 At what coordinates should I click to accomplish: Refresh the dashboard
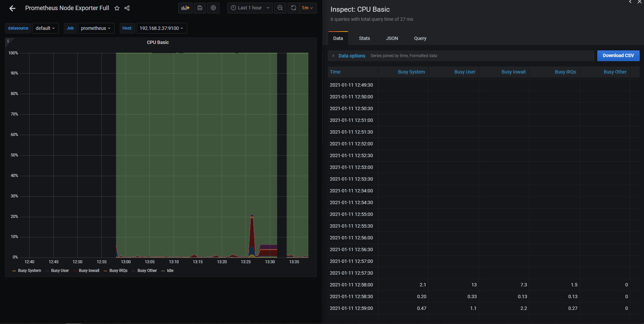294,8
